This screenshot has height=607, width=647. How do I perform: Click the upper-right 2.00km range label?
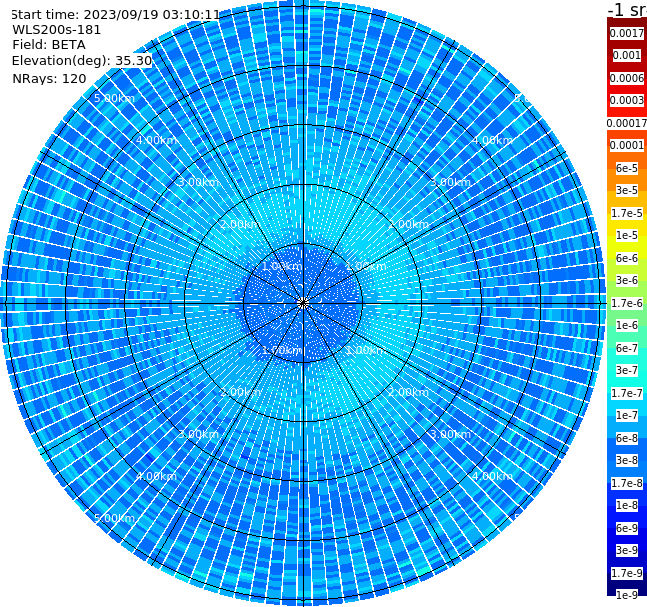point(409,224)
